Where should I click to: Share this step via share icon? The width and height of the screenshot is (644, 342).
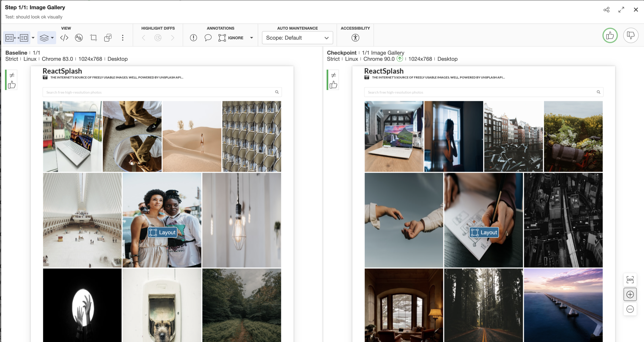click(x=606, y=10)
